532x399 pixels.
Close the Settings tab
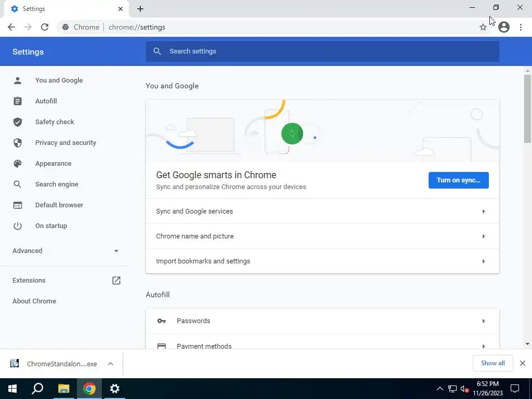[121, 9]
